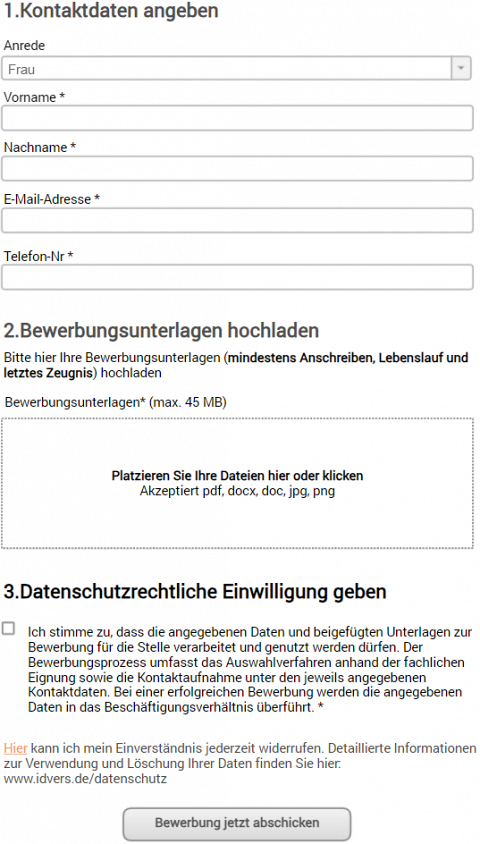Click the 'Telefon-Nr *' label
This screenshot has width=480, height=844.
(x=38, y=256)
